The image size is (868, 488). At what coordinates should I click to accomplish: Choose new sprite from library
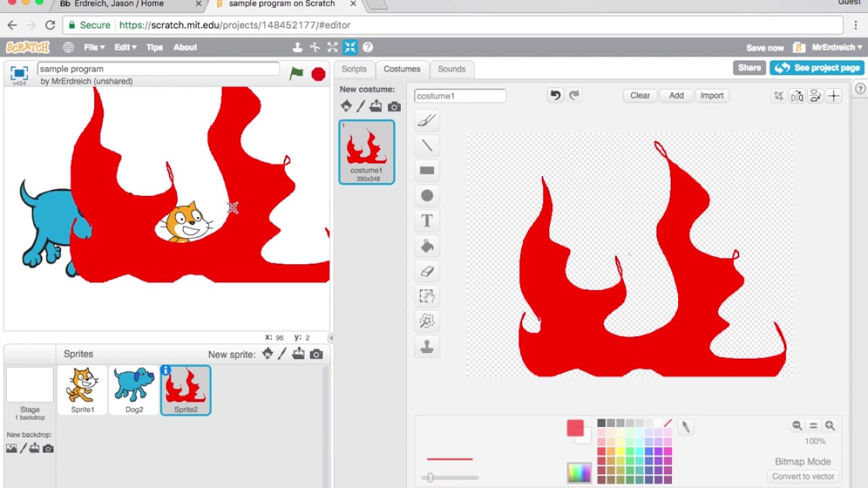pos(268,354)
